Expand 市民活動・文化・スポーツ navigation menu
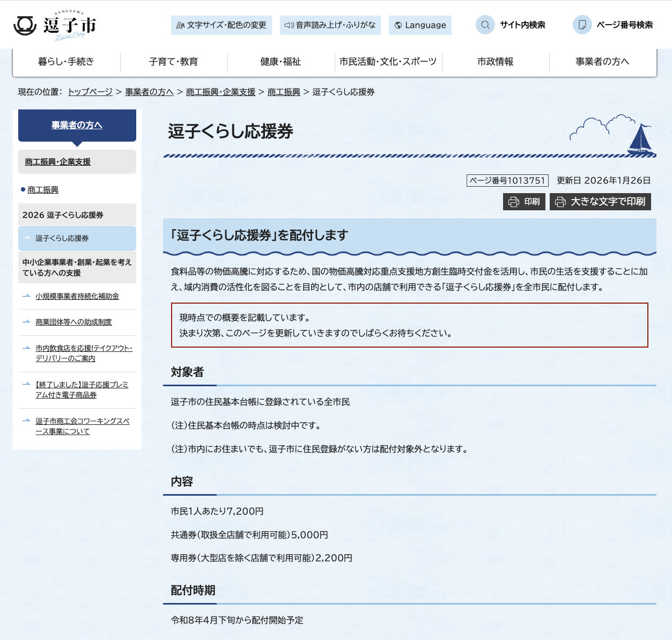This screenshot has width=672, height=640. coord(388,62)
